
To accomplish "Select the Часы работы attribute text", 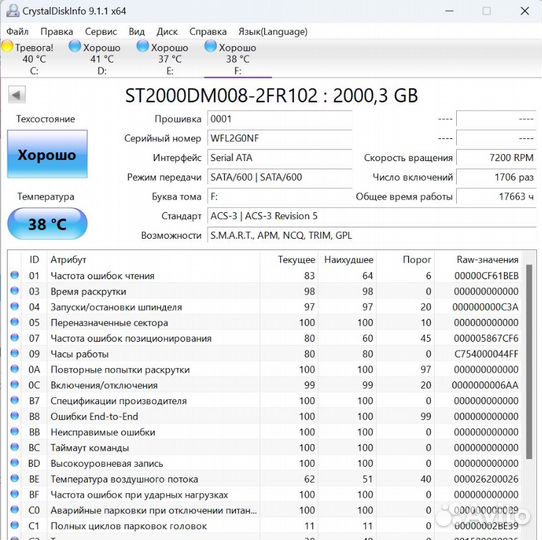I will [80, 354].
